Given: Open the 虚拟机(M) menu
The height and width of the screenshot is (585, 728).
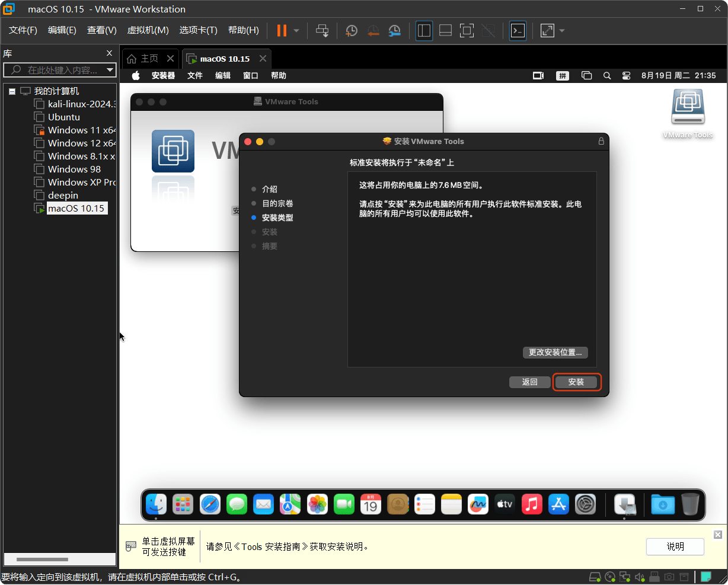Looking at the screenshot, I should [148, 30].
